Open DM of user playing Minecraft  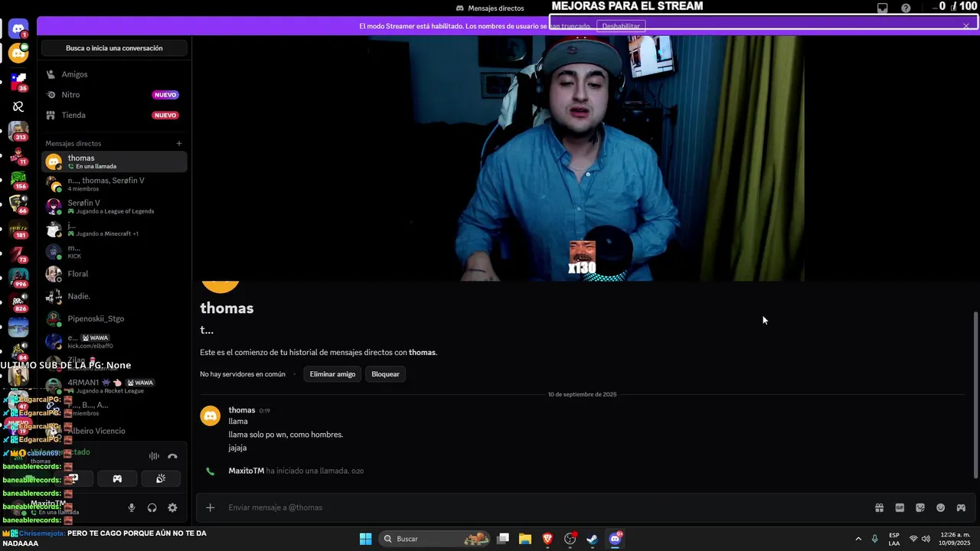click(x=114, y=229)
